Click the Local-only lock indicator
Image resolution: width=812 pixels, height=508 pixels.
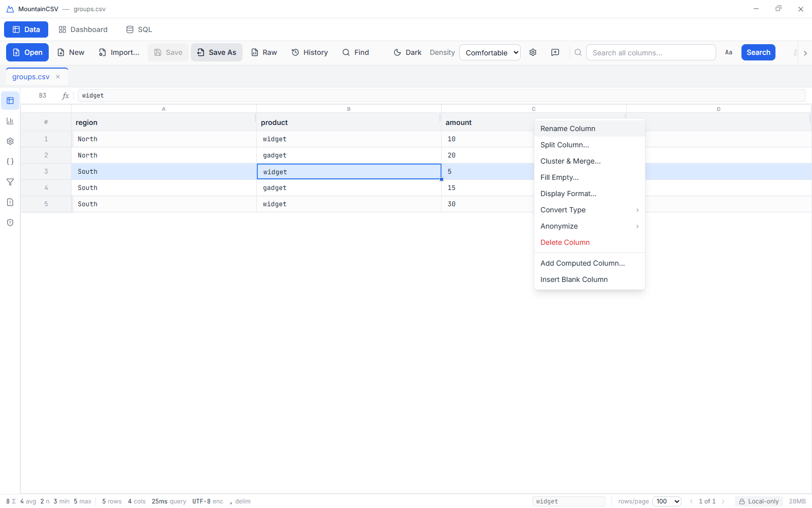click(759, 501)
